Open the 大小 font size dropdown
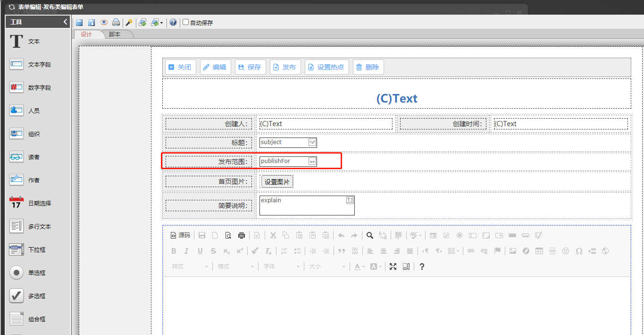Screen dimensions: 644x335 pos(326,266)
